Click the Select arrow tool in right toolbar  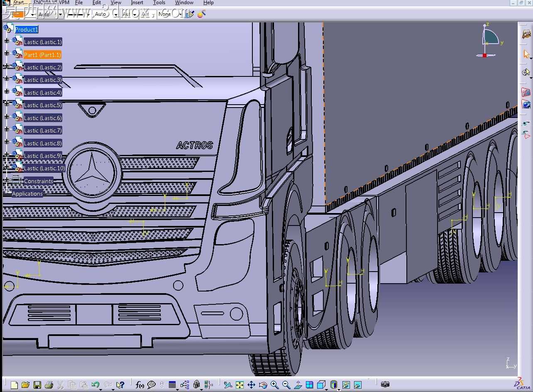526,54
